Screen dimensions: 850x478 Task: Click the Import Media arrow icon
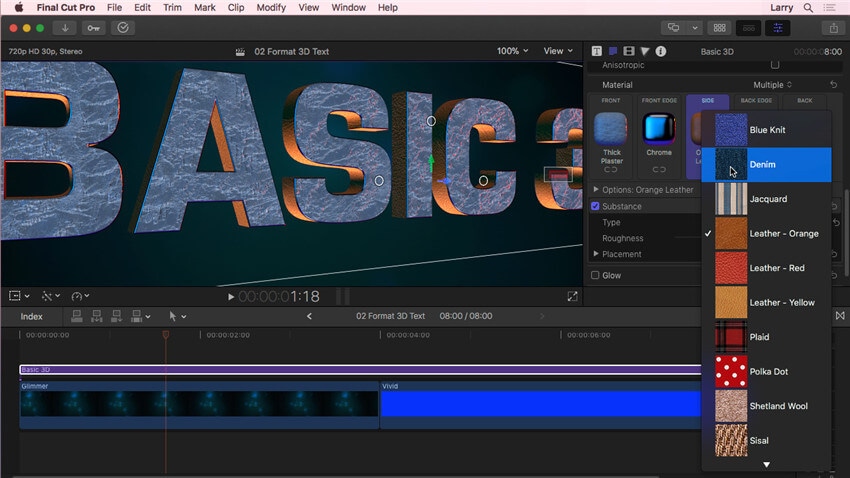click(x=66, y=28)
